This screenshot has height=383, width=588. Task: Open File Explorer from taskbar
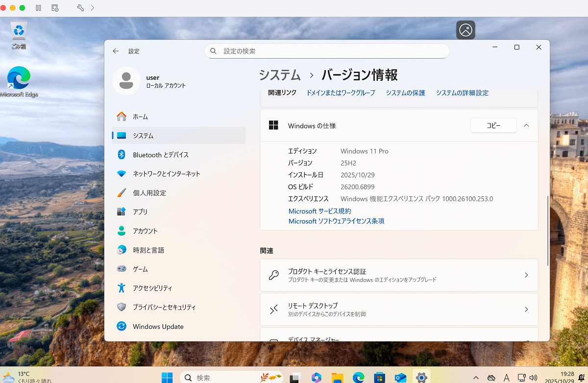click(337, 378)
